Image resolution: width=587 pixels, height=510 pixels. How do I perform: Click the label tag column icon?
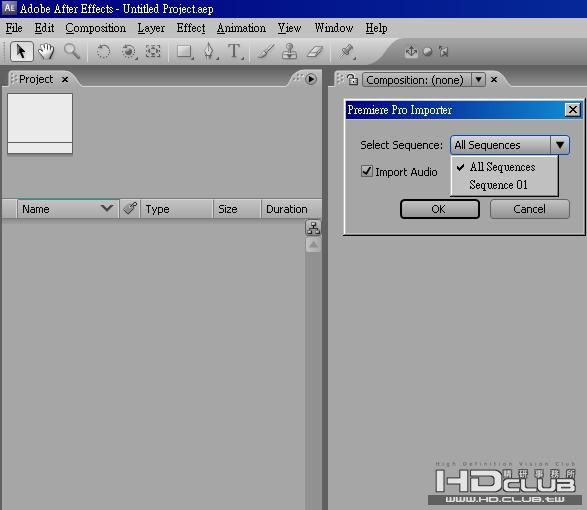tap(130, 208)
